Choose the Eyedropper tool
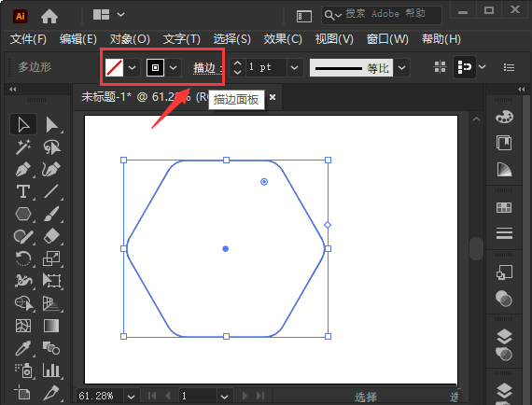This screenshot has width=532, height=405. 23,348
